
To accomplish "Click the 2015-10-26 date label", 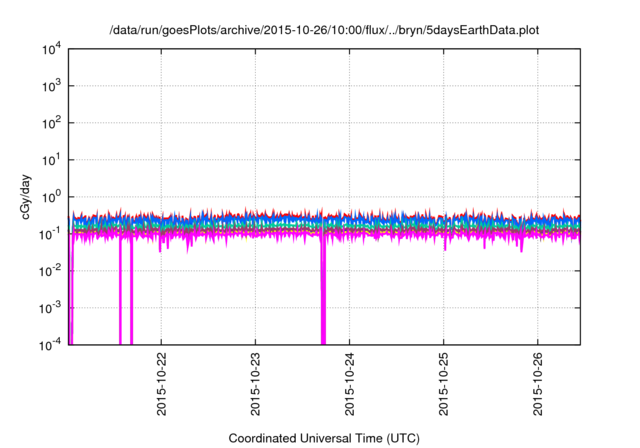I will (x=538, y=384).
